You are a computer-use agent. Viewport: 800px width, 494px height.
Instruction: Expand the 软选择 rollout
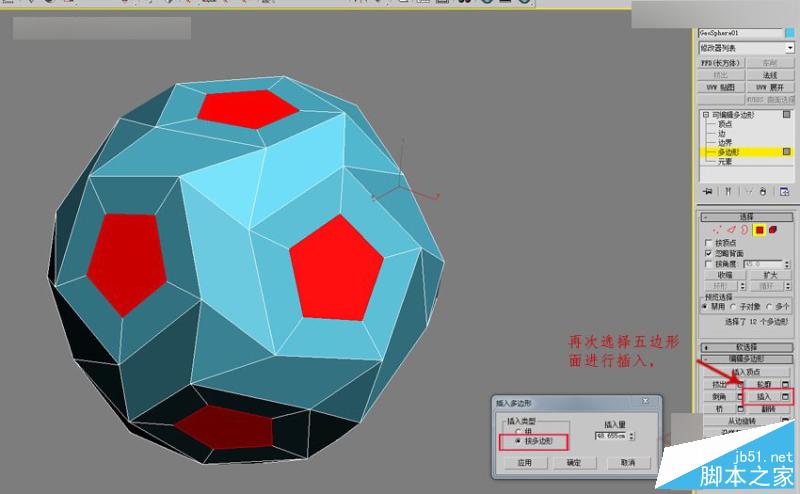tap(746, 348)
